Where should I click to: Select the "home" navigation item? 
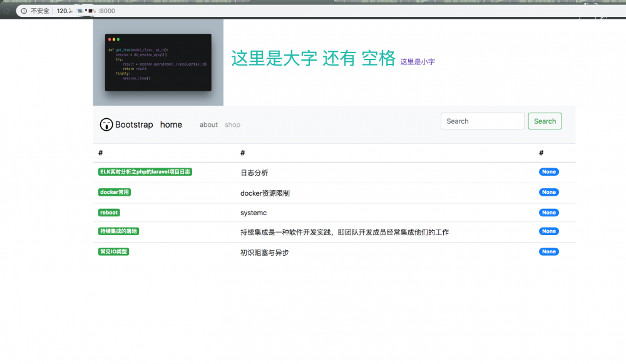click(x=171, y=124)
